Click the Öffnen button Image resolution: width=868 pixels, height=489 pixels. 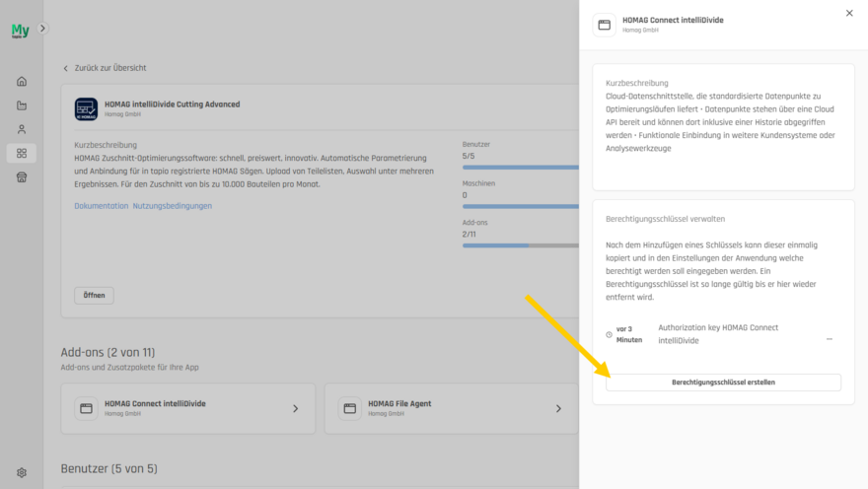(x=94, y=296)
